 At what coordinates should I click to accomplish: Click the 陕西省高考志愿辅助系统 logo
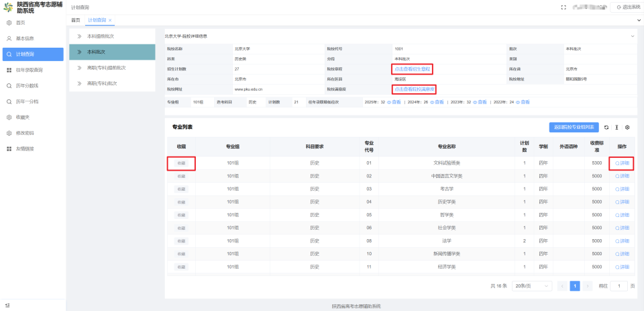pos(8,7)
